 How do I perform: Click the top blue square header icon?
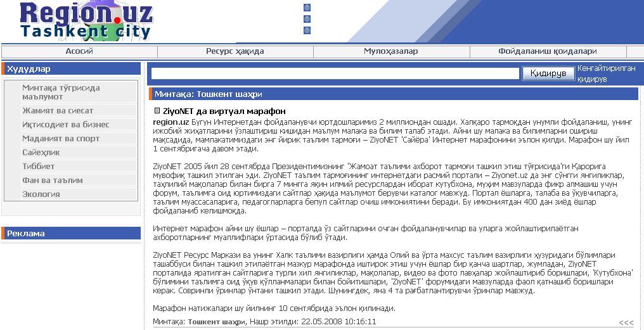click(307, 8)
